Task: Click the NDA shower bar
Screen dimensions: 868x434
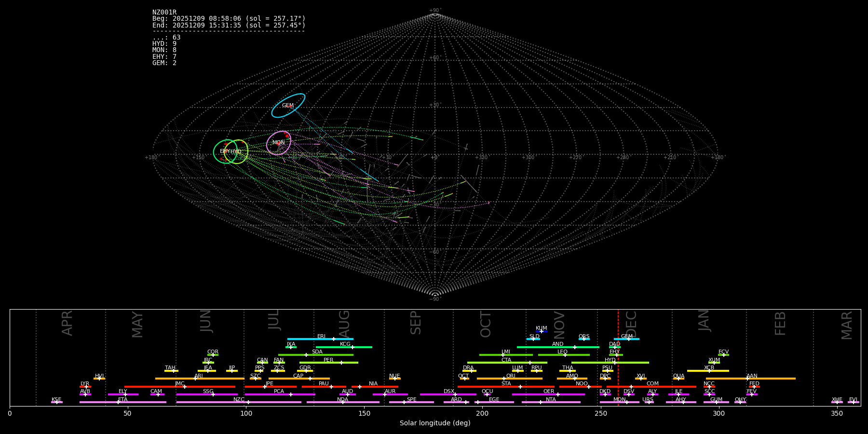Action: pyautogui.click(x=343, y=402)
